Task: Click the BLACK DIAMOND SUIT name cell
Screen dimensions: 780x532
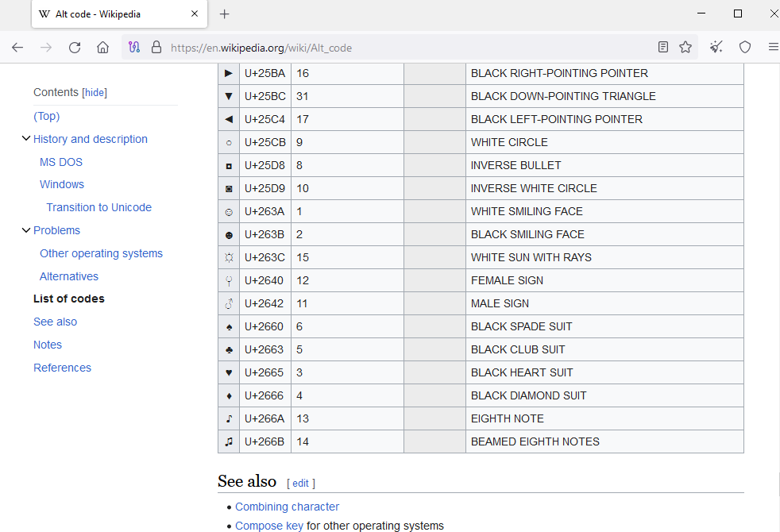Action: tap(604, 395)
